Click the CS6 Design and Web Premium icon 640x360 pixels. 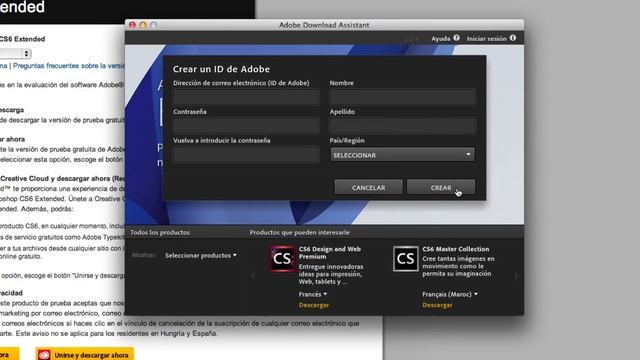tap(282, 259)
